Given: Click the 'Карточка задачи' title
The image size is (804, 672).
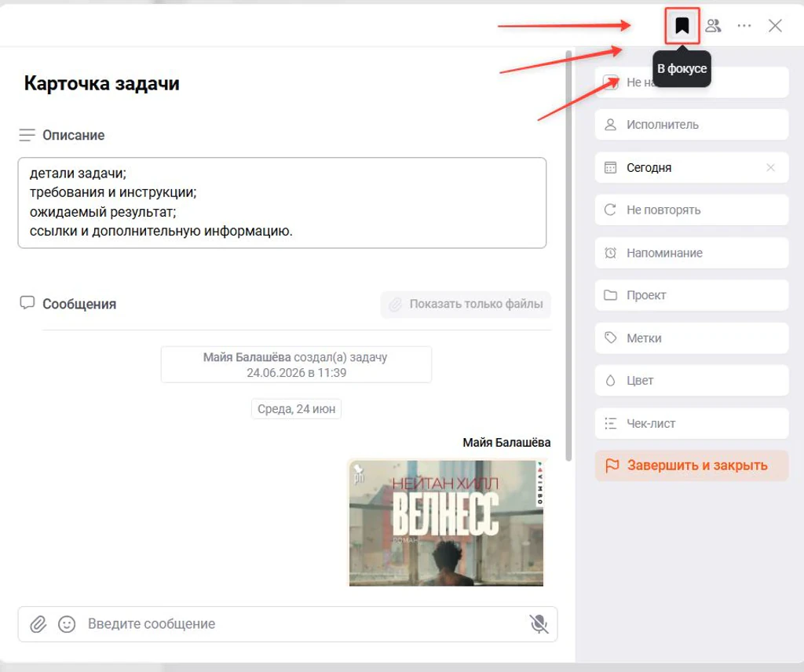Looking at the screenshot, I should point(101,83).
